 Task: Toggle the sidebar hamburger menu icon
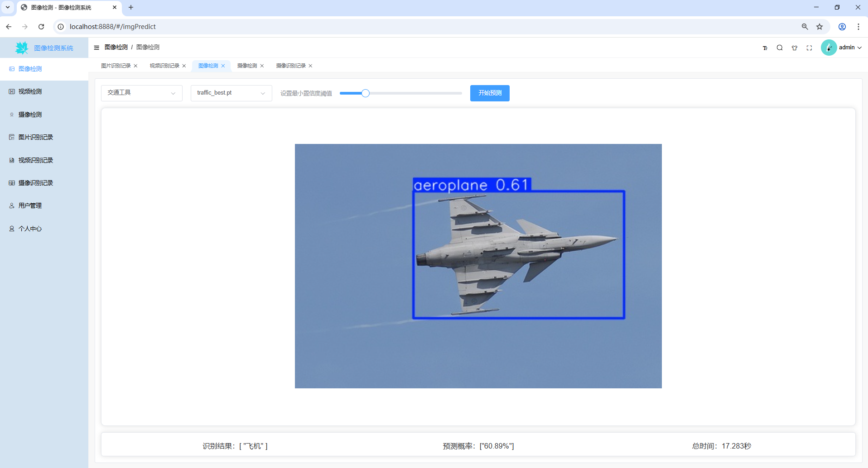click(x=96, y=48)
